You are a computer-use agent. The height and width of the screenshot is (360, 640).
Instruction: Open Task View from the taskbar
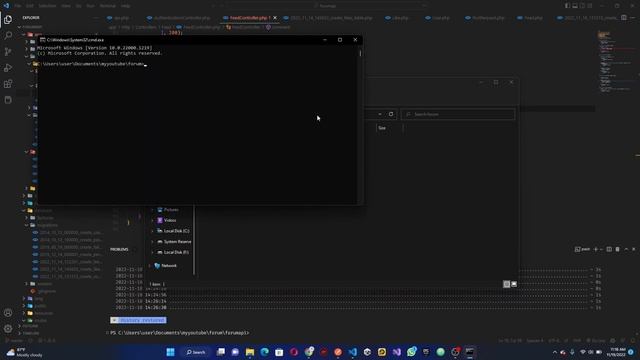[x=221, y=352]
